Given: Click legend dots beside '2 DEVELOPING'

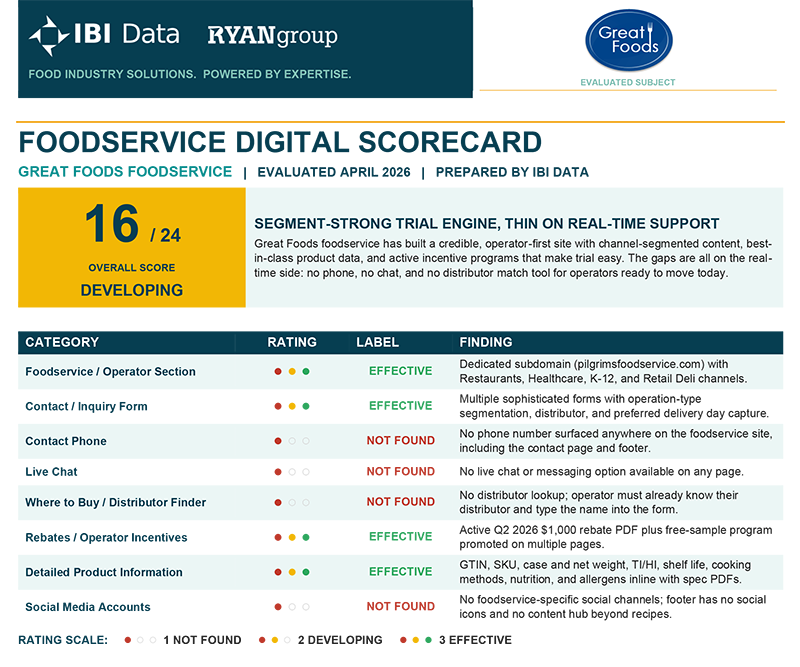Looking at the screenshot, I should coord(274,640).
